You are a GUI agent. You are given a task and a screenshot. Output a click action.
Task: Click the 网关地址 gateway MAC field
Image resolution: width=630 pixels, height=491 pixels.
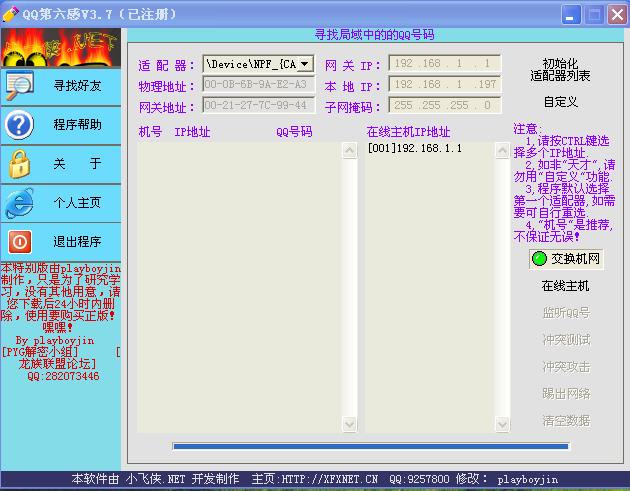[258, 105]
